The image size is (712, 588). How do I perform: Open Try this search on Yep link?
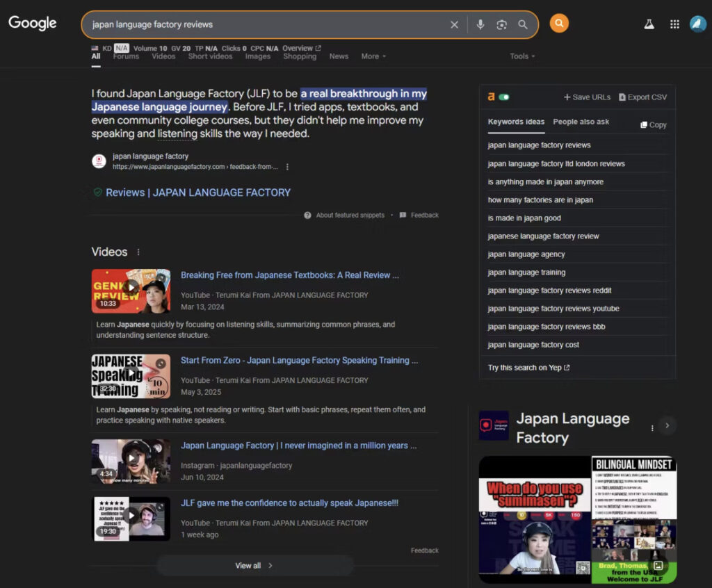(x=528, y=368)
